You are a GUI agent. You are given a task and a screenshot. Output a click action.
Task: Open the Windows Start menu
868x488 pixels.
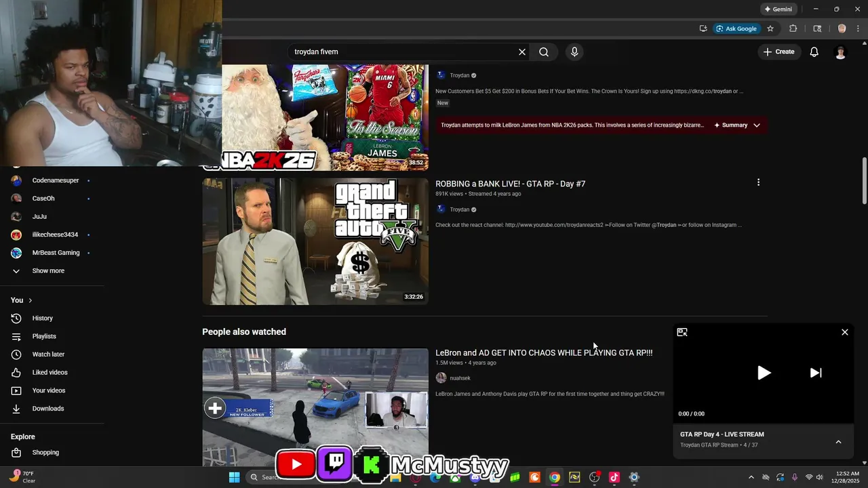coord(234,477)
